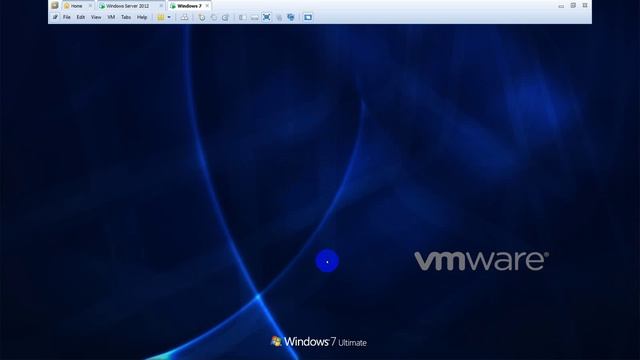Screen dimensions: 640x360
Task: Close the Windows Server 2012 tab
Action: (x=161, y=6)
